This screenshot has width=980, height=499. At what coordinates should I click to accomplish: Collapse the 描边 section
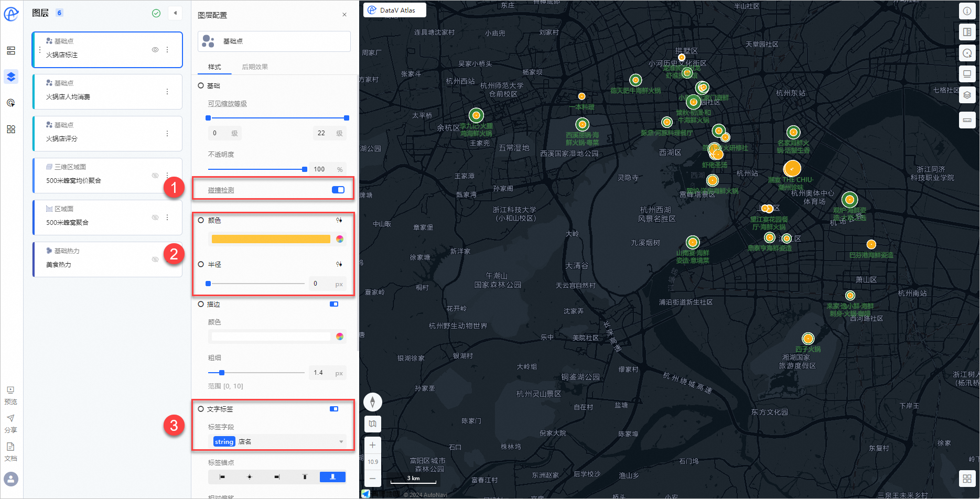pyautogui.click(x=201, y=304)
